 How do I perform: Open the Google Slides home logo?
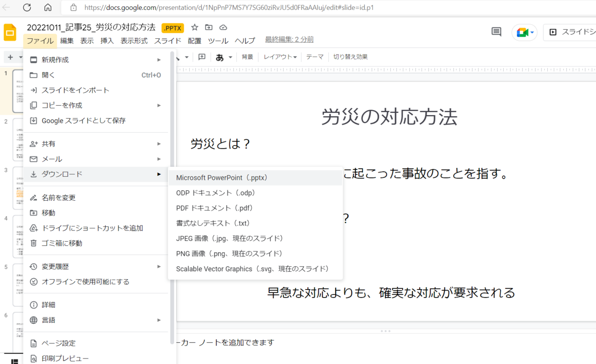[10, 33]
